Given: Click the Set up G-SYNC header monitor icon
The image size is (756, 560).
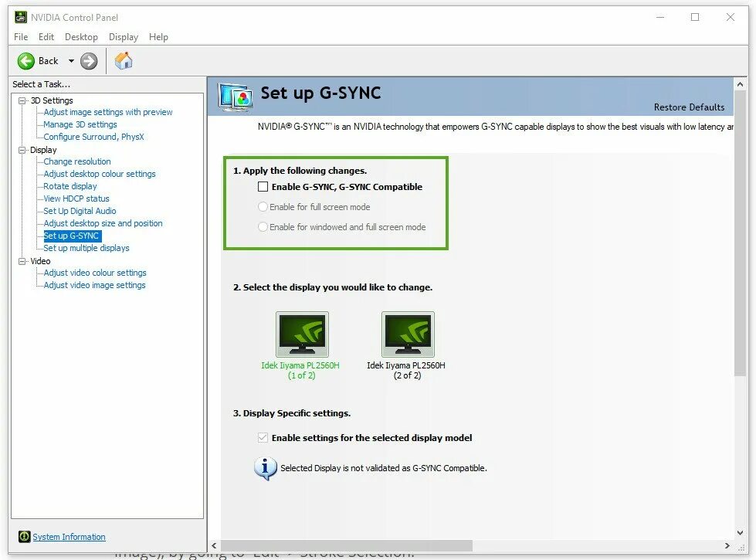Looking at the screenshot, I should point(236,97).
